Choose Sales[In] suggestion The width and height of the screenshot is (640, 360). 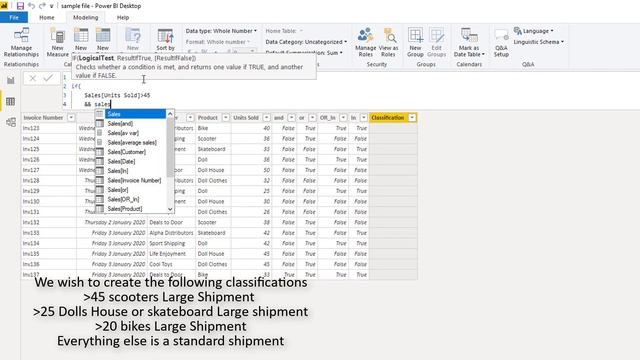coord(131,171)
